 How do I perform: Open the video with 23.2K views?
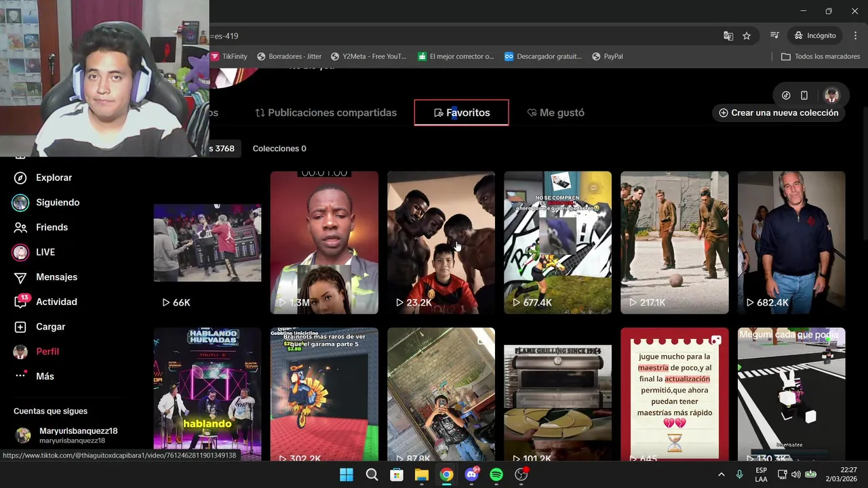tap(441, 243)
